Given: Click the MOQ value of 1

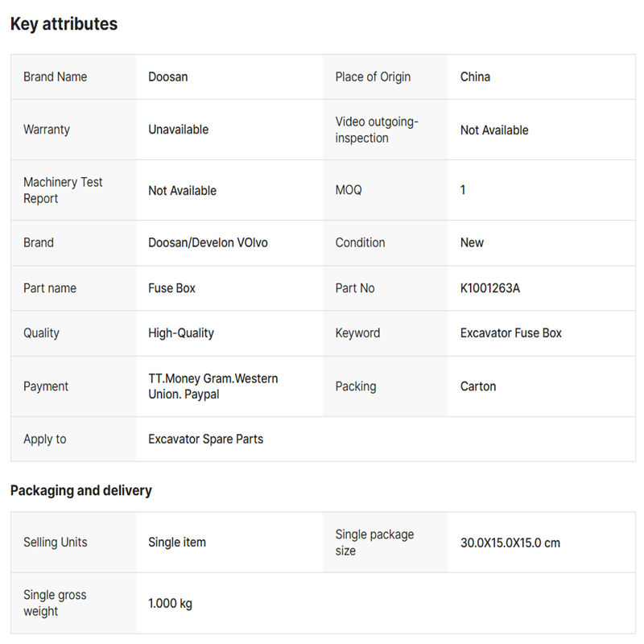Looking at the screenshot, I should [x=463, y=191].
